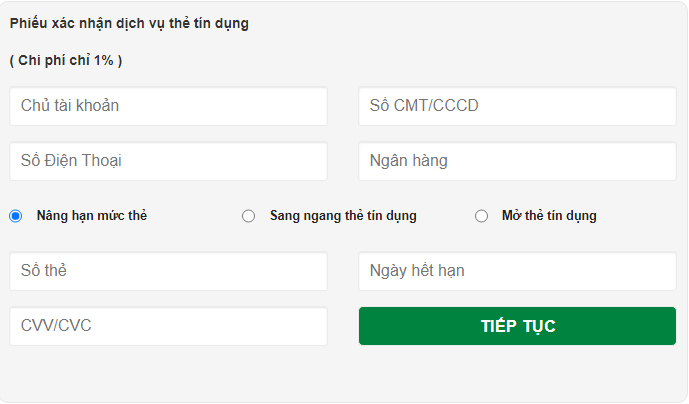Click the 'Chủ tài khoản' input field
Screen dimensions: 689x404
168,106
